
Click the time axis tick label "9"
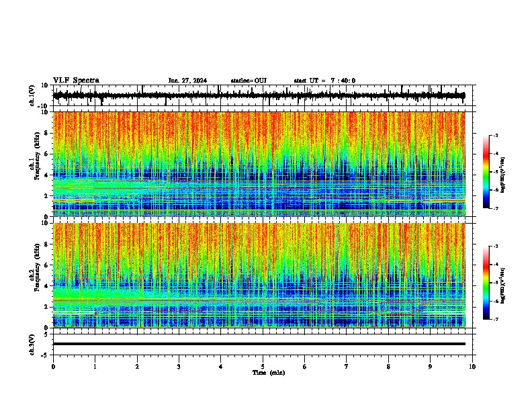(430, 367)
